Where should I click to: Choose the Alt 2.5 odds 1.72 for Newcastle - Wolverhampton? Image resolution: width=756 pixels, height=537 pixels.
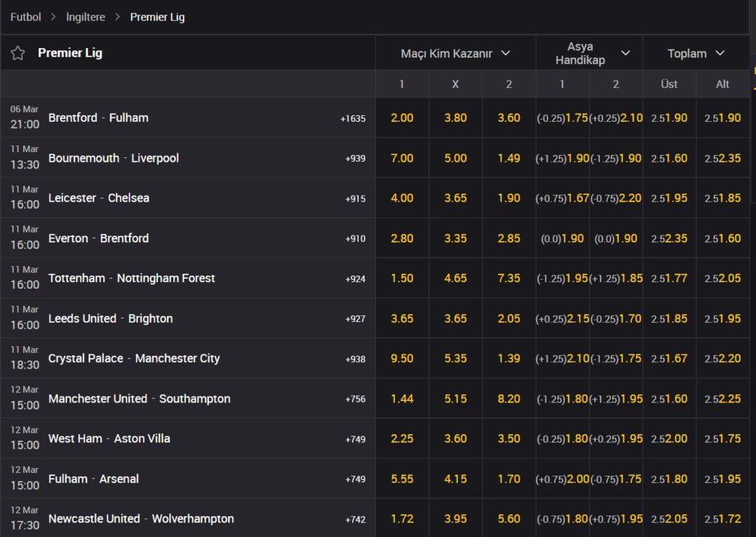click(723, 519)
